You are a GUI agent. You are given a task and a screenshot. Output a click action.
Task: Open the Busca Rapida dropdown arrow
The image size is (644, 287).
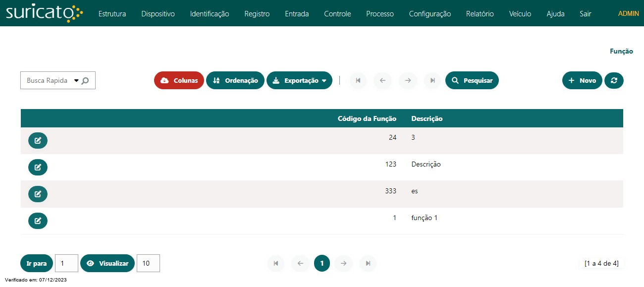coord(76,80)
